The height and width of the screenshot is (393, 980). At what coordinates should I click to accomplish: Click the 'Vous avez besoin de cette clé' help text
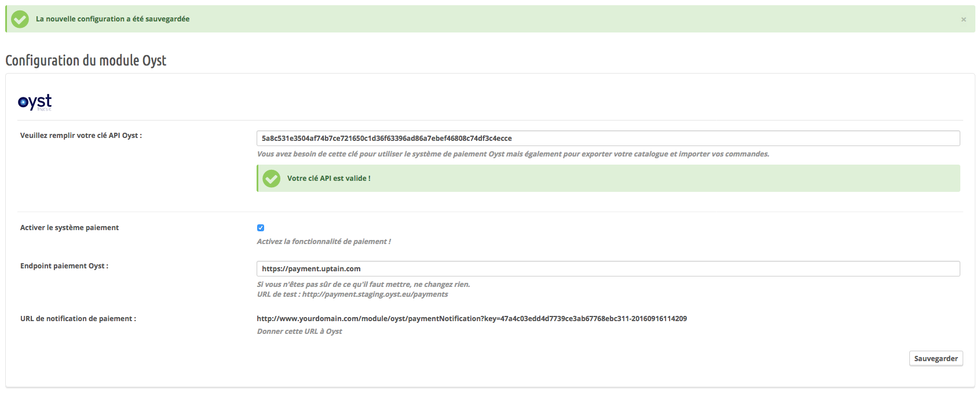click(513, 154)
